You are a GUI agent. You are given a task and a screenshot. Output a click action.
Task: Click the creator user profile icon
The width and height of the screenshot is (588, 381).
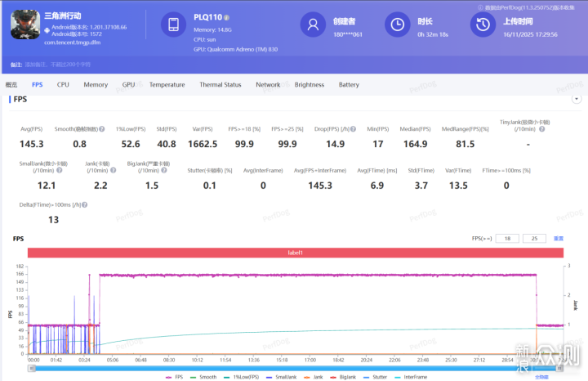(312, 26)
